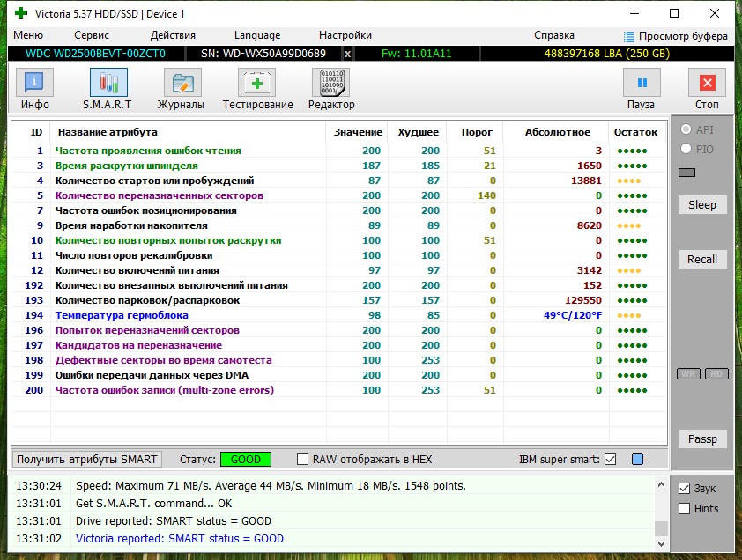Screen dimensions: 742x560
Task: Select row Кандидатов на переназначение
Action: point(338,345)
